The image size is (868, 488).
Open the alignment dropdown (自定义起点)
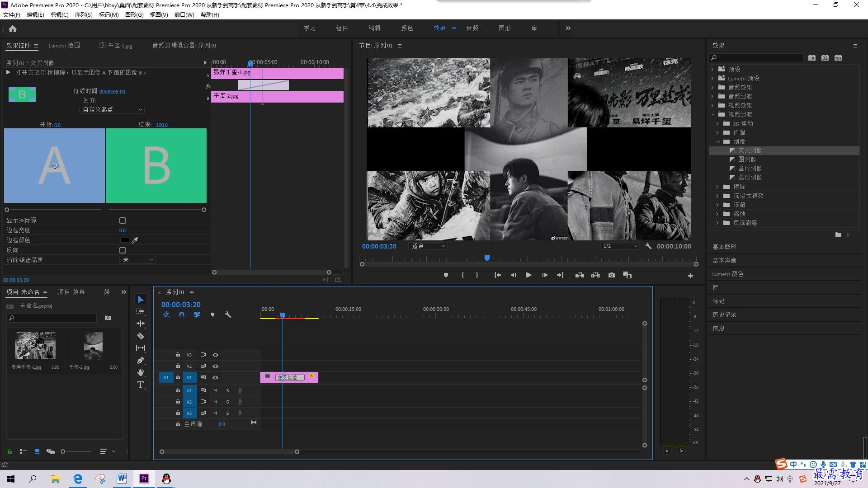tap(112, 110)
